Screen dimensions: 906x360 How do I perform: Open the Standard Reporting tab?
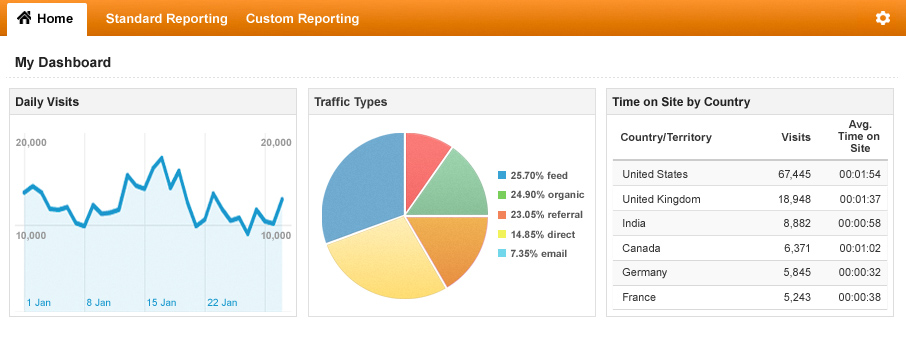166,18
